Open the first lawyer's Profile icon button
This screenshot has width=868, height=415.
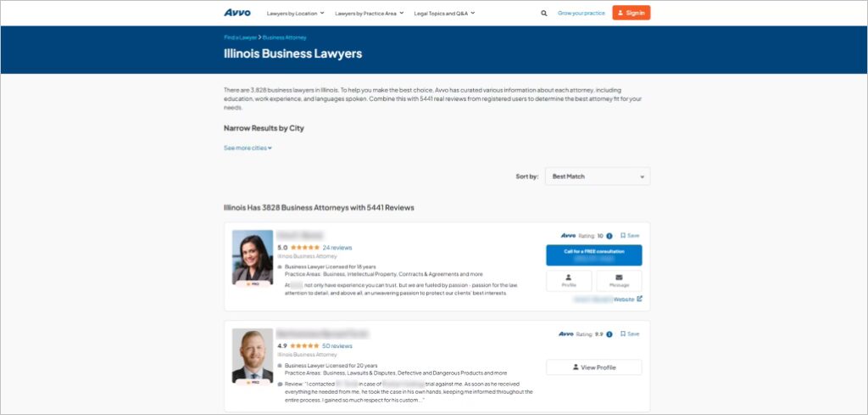569,281
